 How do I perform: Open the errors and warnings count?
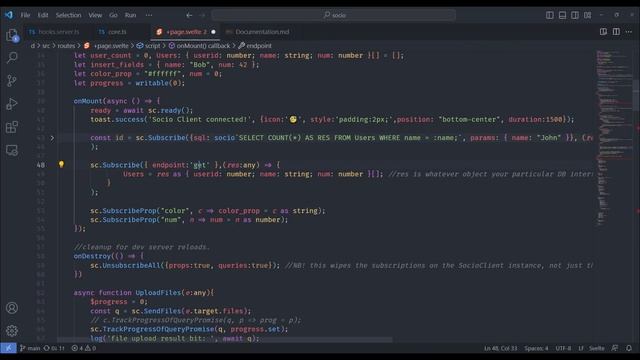click(84, 348)
